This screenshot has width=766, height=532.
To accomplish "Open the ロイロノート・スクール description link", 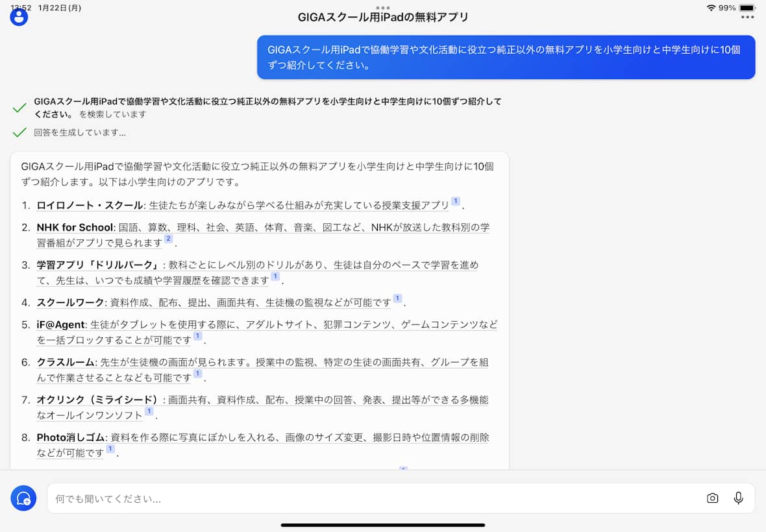I will pos(299,205).
